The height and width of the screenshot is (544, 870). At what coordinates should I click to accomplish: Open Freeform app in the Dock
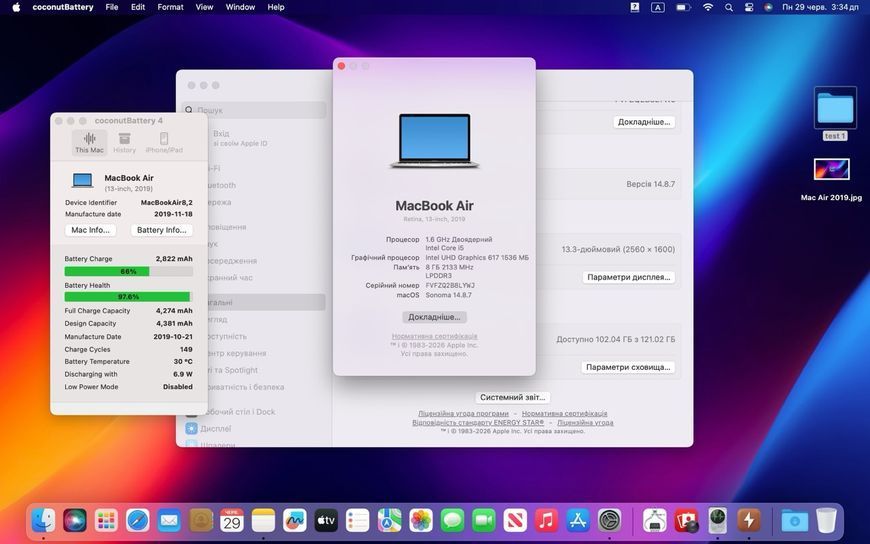point(295,520)
